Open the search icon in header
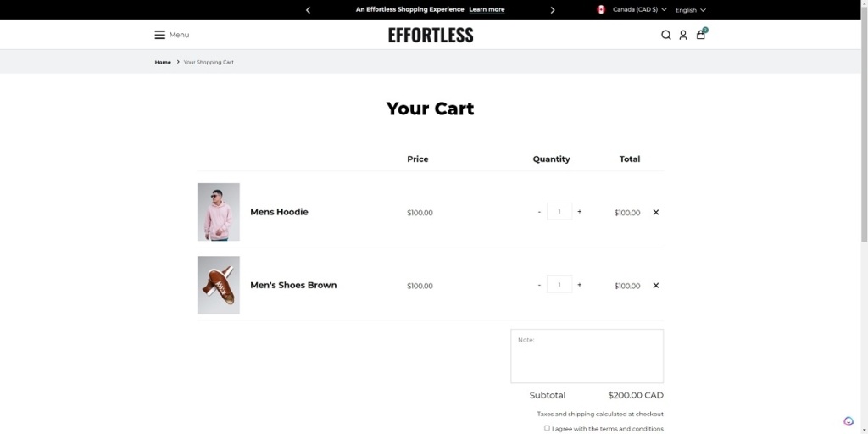This screenshot has width=868, height=434. [666, 35]
